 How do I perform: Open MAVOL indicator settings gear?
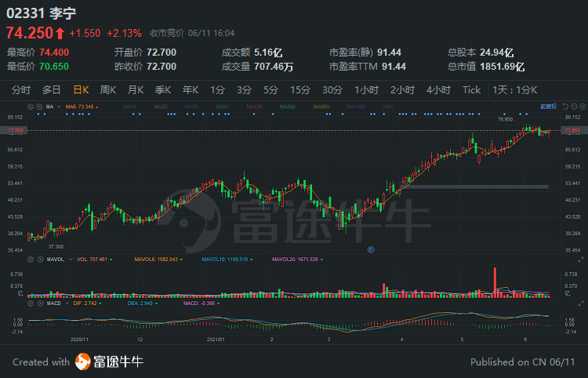tap(31, 260)
